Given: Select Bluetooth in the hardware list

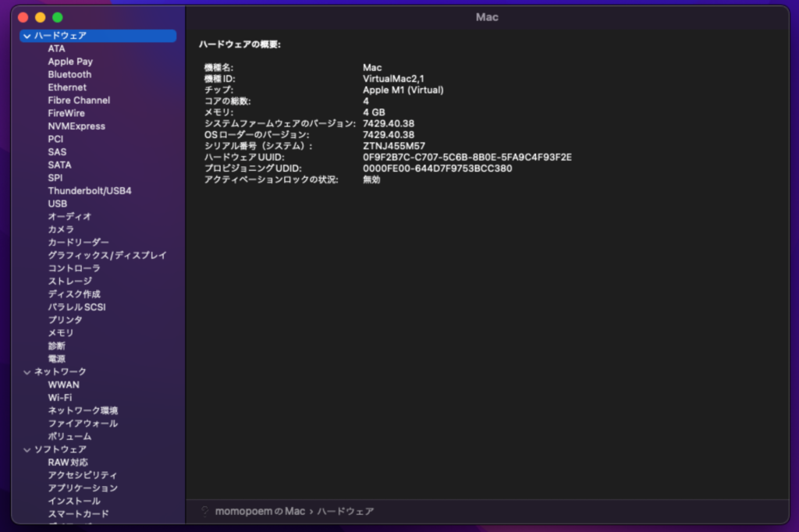Looking at the screenshot, I should point(69,74).
